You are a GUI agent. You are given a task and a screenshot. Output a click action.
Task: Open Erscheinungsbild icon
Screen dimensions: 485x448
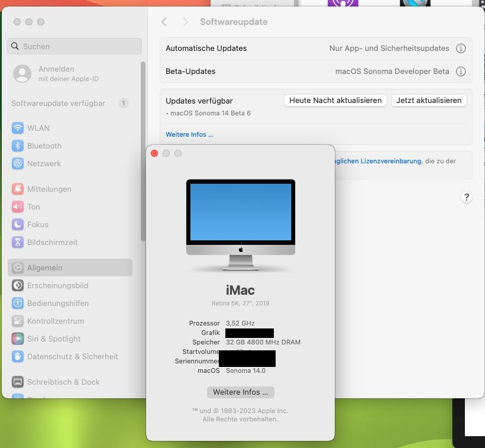click(18, 285)
